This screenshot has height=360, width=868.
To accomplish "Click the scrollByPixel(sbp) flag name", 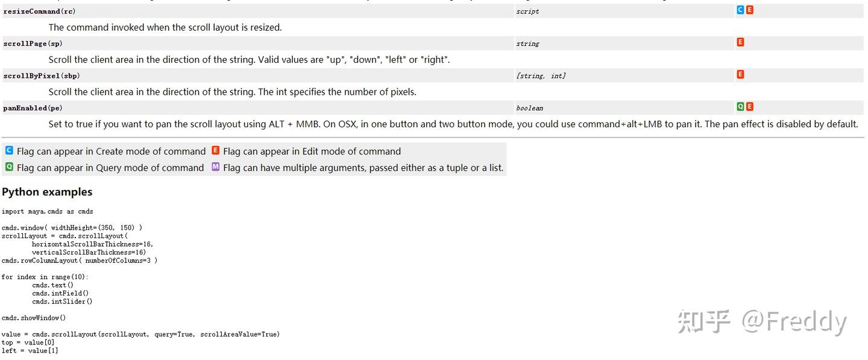I will click(x=42, y=75).
